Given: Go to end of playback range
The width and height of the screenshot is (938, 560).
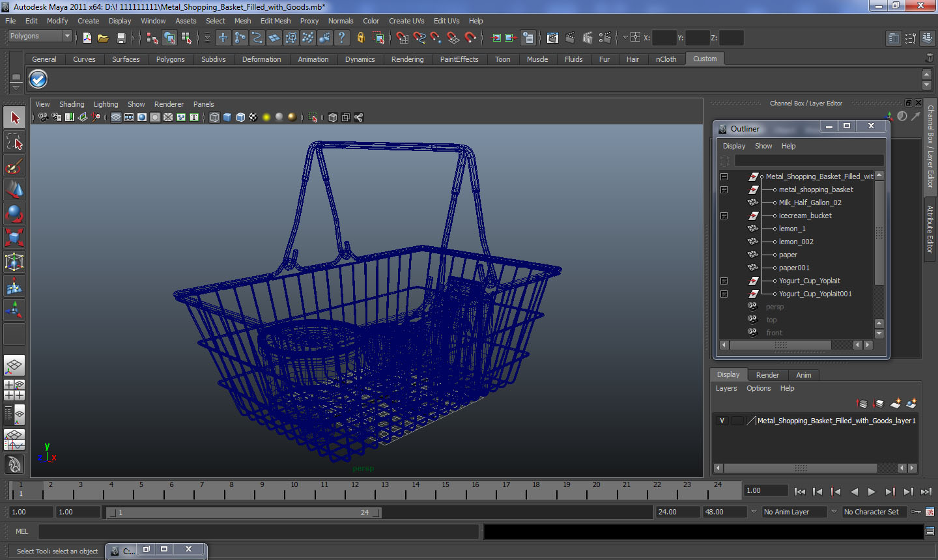Looking at the screenshot, I should (x=926, y=492).
